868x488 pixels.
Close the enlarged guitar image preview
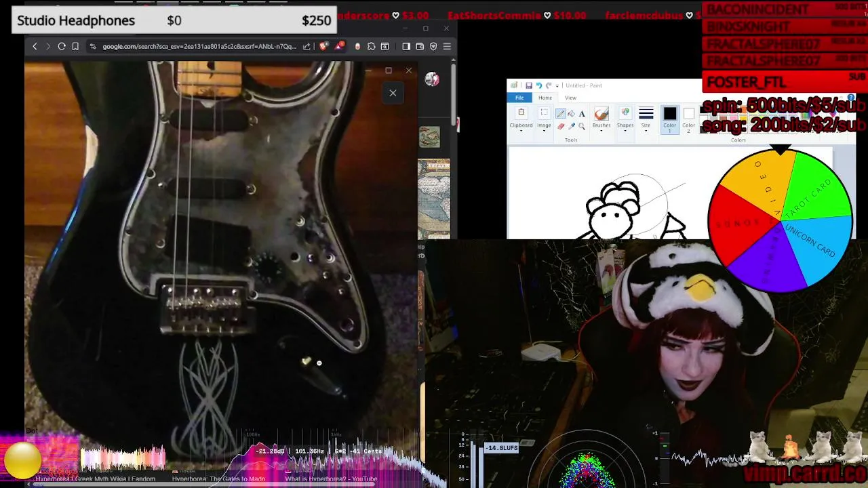point(393,93)
